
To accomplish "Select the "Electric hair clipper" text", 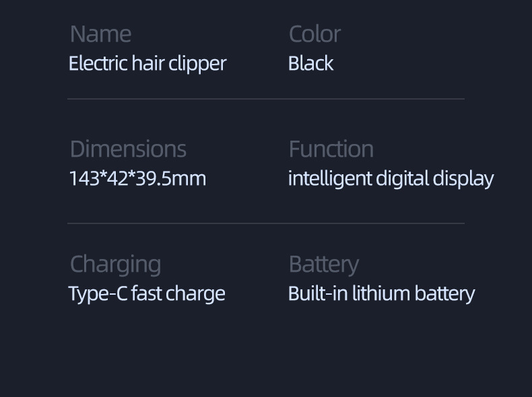I will coord(147,63).
